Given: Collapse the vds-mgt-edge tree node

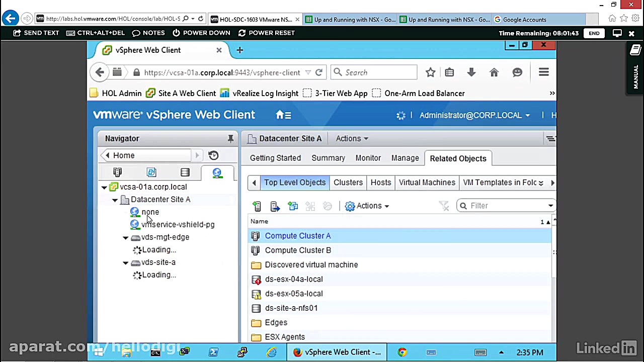Looking at the screenshot, I should [125, 237].
